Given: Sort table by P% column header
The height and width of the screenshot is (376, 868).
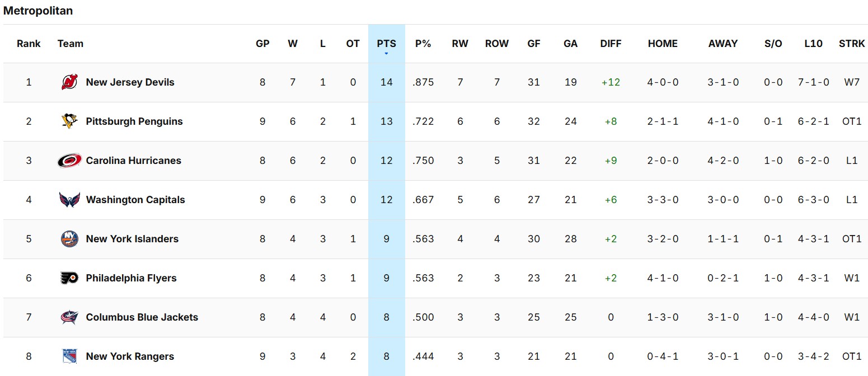Looking at the screenshot, I should click(423, 44).
